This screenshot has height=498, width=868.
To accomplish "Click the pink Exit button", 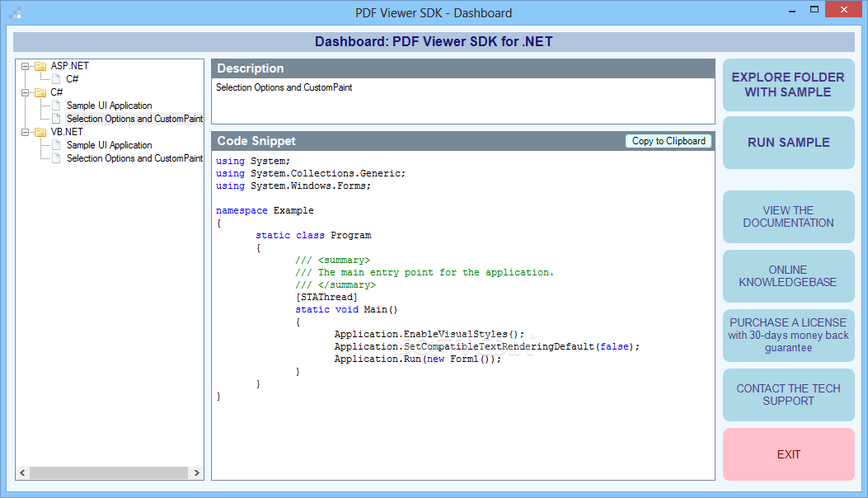I will click(788, 454).
